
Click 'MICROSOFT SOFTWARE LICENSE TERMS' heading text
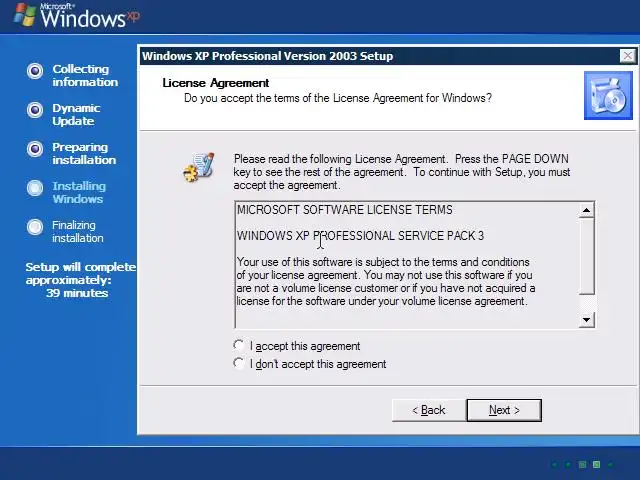(x=344, y=210)
